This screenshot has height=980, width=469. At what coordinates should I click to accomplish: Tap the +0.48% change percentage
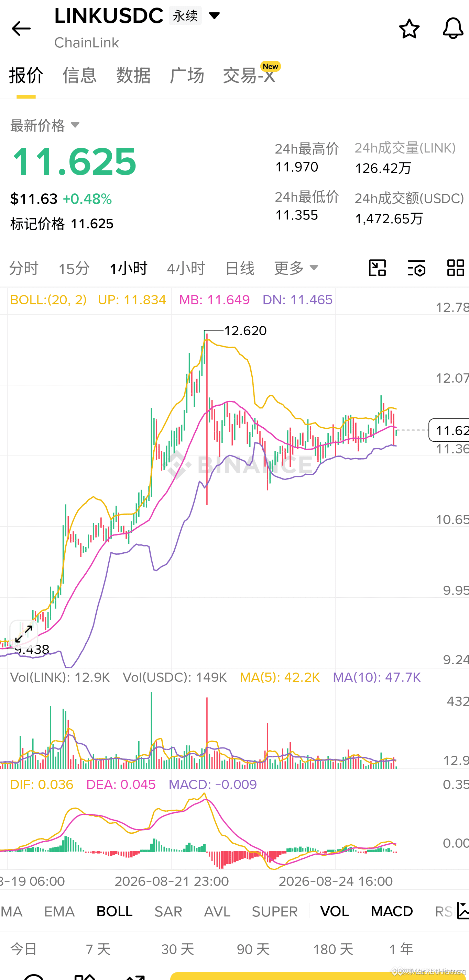87,199
